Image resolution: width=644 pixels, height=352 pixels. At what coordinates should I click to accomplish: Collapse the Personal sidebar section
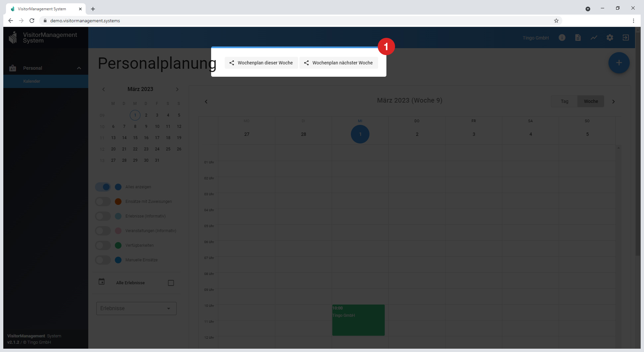click(79, 68)
